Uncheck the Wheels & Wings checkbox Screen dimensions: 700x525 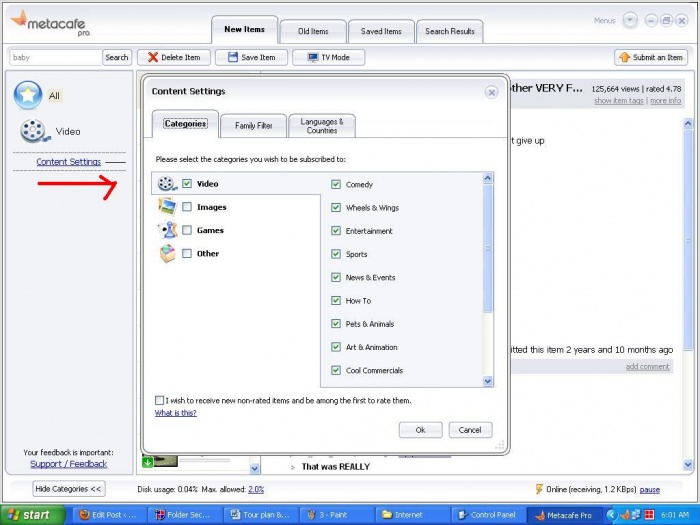click(336, 208)
